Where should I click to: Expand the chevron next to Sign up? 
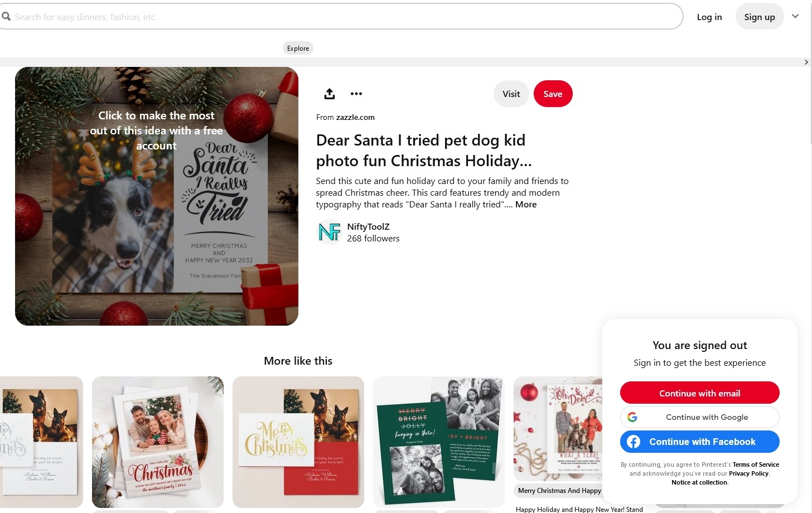pos(795,16)
